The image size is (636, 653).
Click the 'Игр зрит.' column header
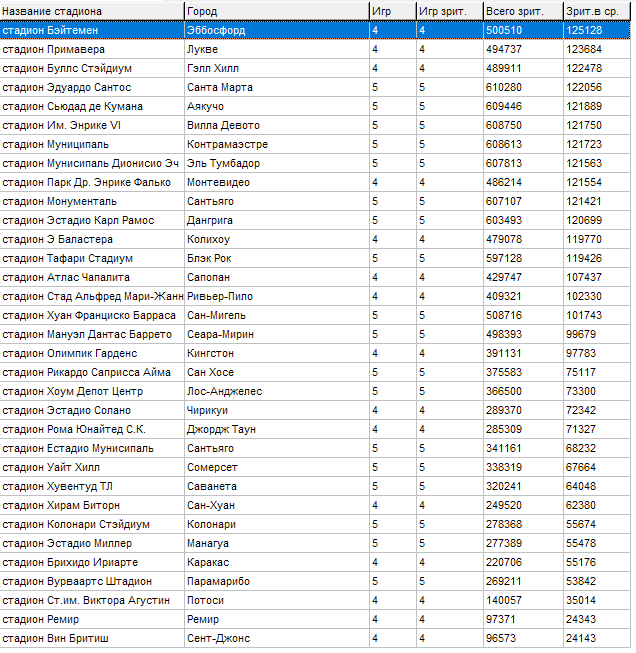click(x=448, y=11)
